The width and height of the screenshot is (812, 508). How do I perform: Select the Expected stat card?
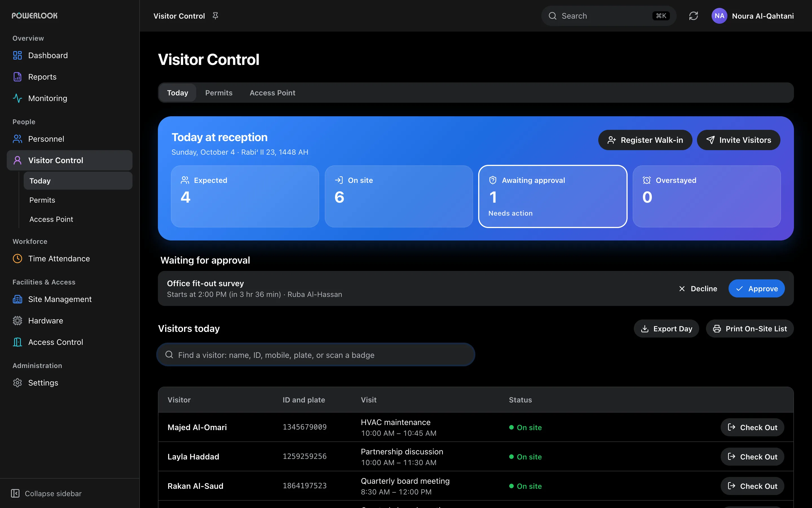(245, 196)
